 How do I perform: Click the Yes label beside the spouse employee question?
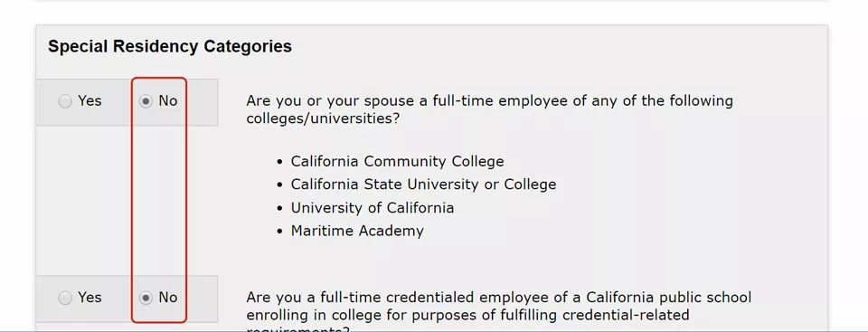coord(90,101)
